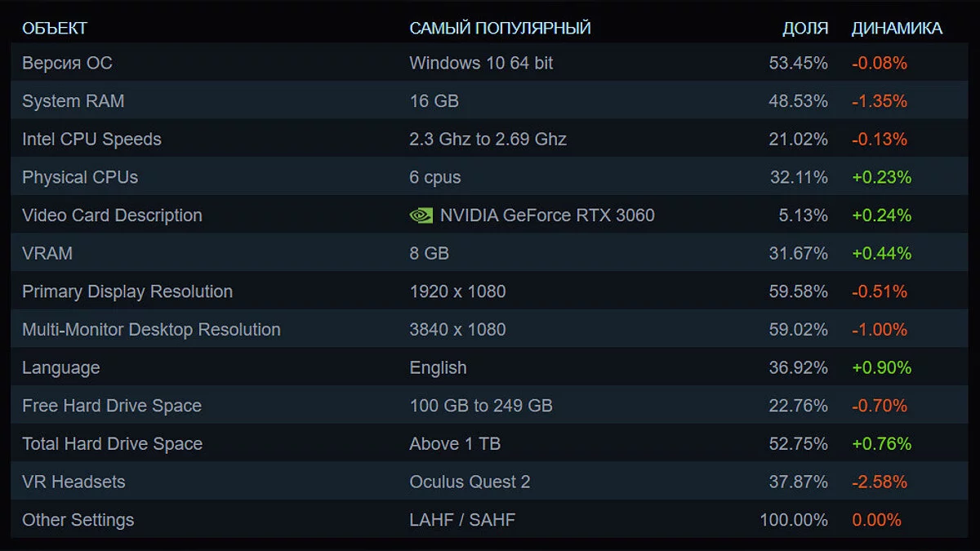Select the VRAM category row

[x=47, y=253]
